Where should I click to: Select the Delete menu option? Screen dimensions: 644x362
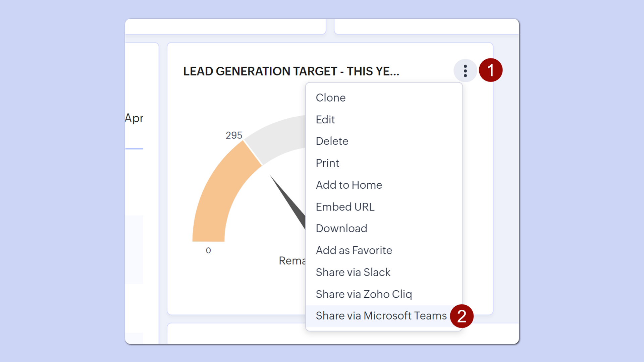(x=332, y=141)
